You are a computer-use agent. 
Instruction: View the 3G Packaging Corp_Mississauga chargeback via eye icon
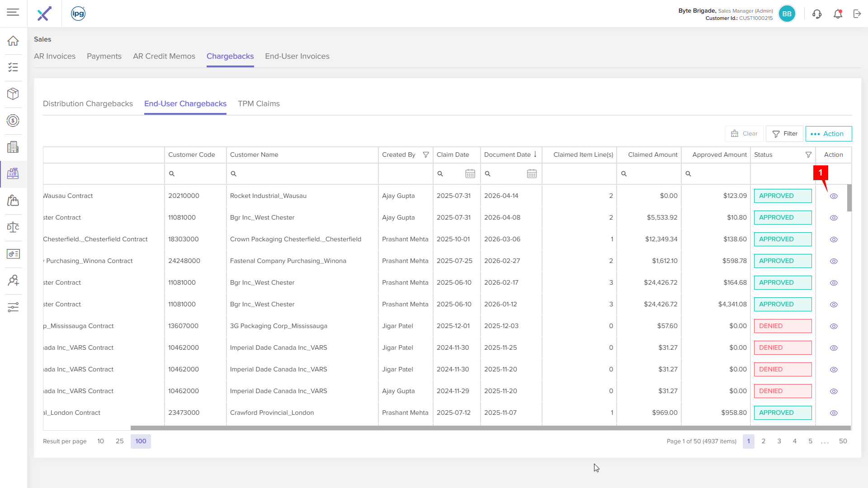pyautogui.click(x=834, y=326)
